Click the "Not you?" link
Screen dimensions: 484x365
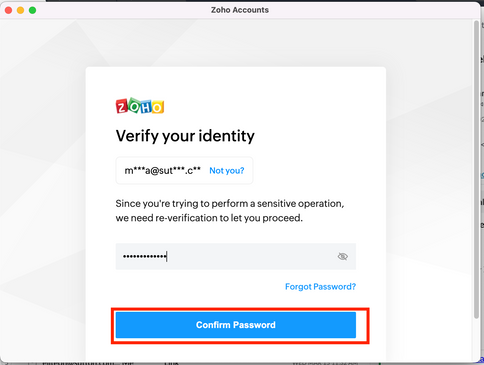227,171
